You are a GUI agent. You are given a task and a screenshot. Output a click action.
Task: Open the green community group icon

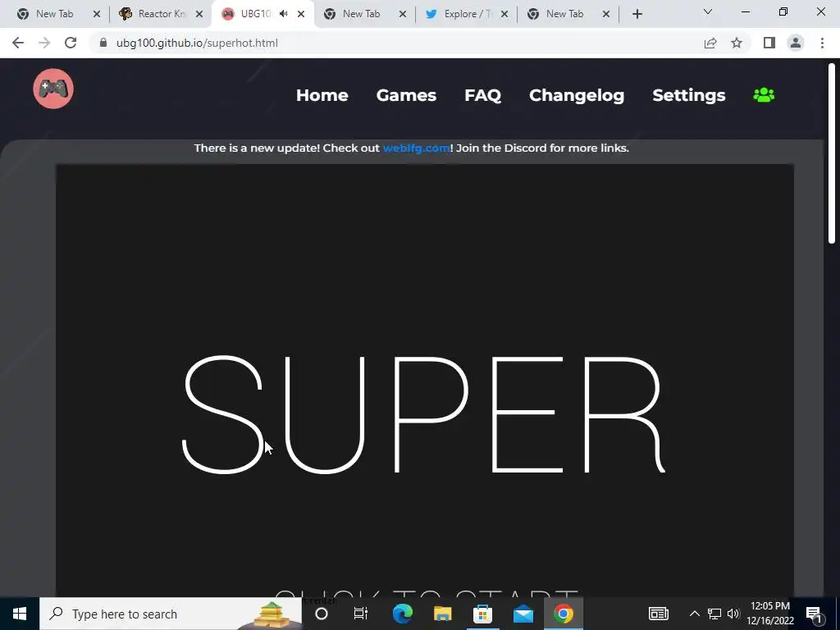(764, 95)
